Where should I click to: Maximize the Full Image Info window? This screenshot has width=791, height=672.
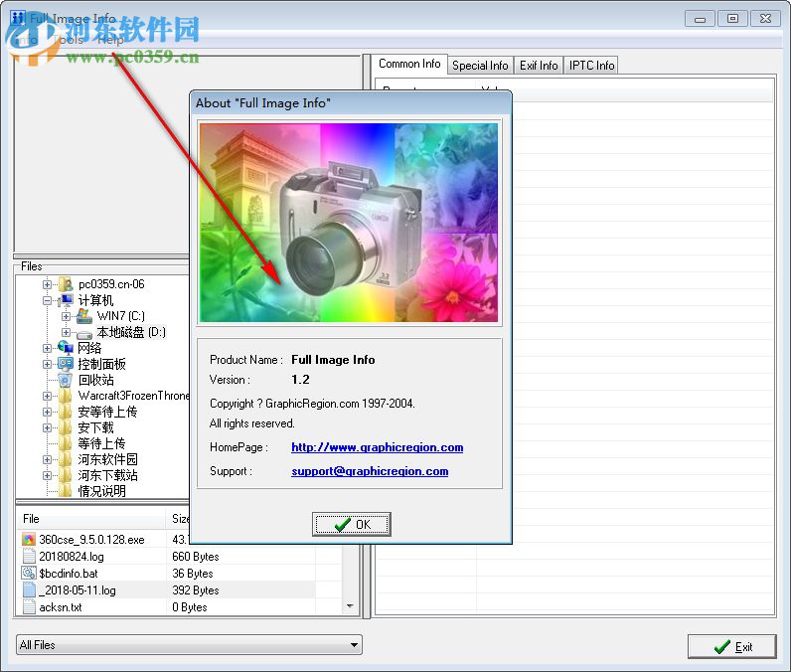(732, 19)
